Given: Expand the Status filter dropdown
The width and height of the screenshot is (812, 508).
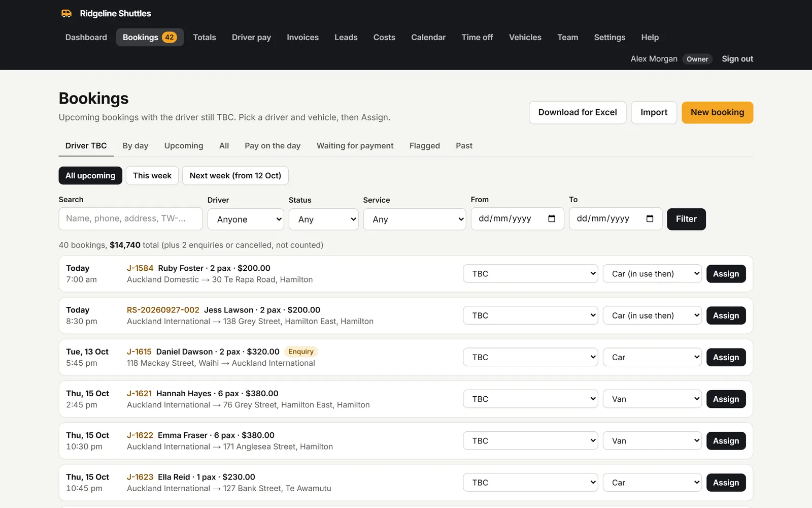Looking at the screenshot, I should (x=324, y=219).
